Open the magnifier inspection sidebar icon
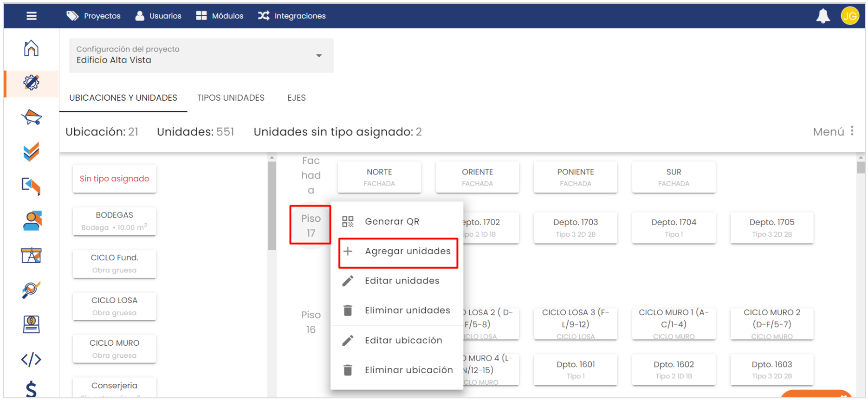868x400 pixels. [x=31, y=290]
